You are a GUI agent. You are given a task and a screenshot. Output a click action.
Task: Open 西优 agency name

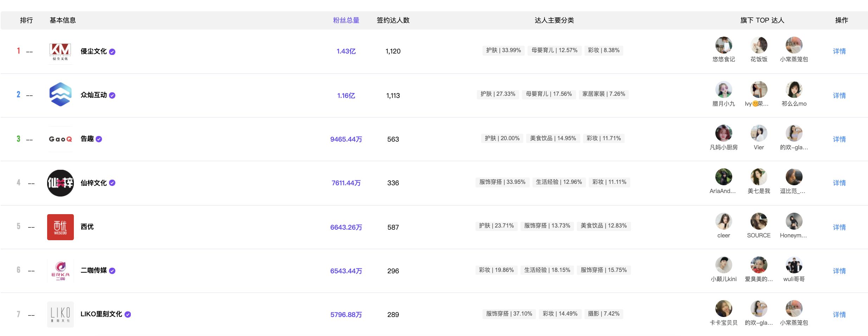pos(87,227)
